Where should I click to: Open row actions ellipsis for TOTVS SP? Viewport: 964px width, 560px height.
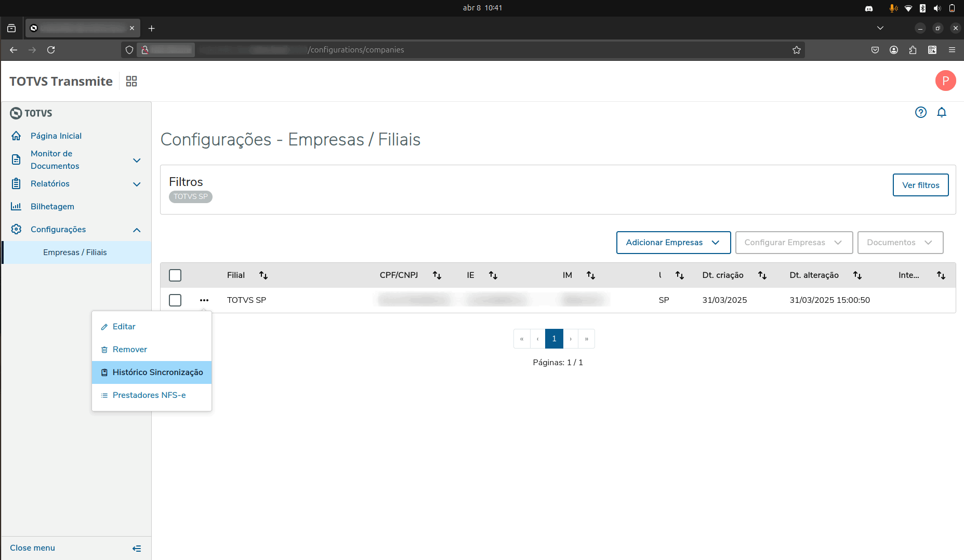tap(204, 300)
